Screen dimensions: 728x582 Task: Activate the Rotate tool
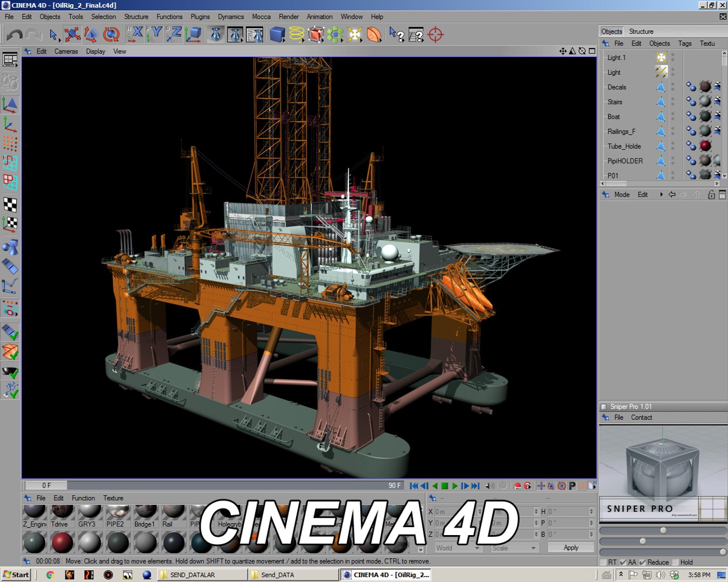click(111, 35)
